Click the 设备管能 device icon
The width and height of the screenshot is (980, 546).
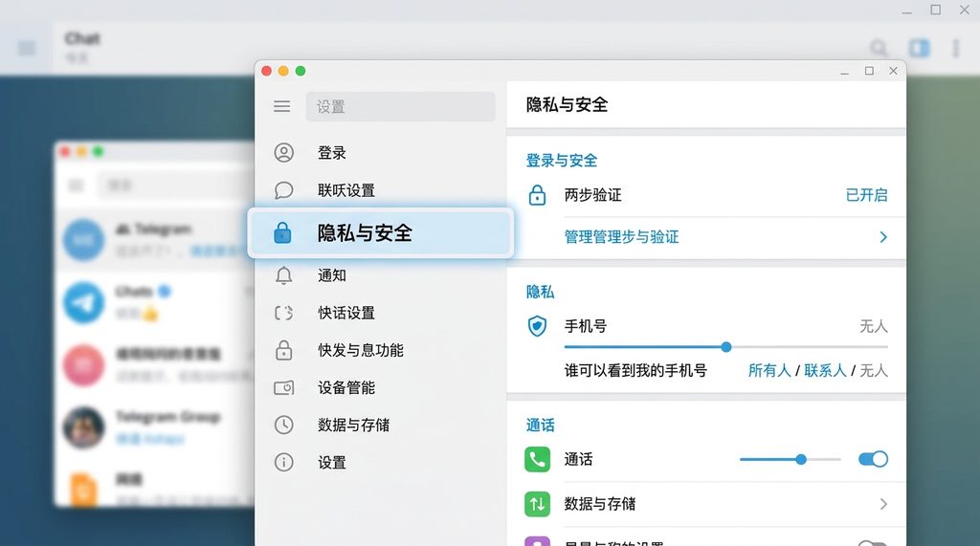(283, 388)
